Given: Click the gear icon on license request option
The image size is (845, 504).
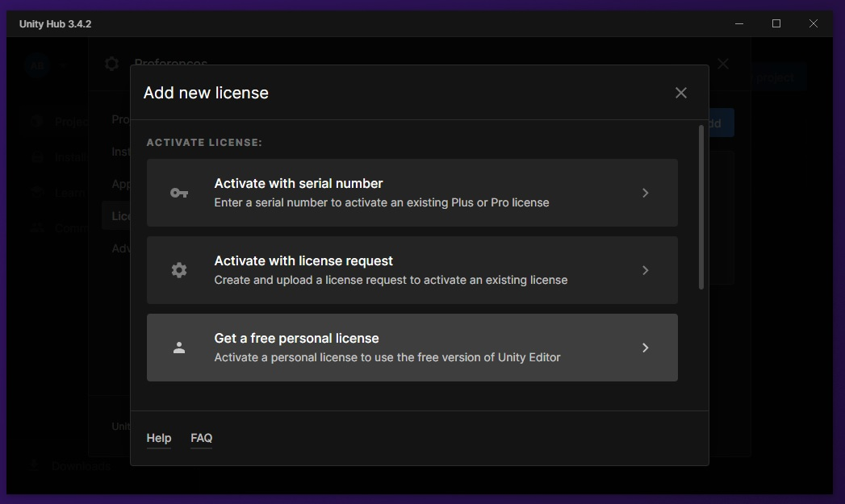Looking at the screenshot, I should tap(178, 269).
